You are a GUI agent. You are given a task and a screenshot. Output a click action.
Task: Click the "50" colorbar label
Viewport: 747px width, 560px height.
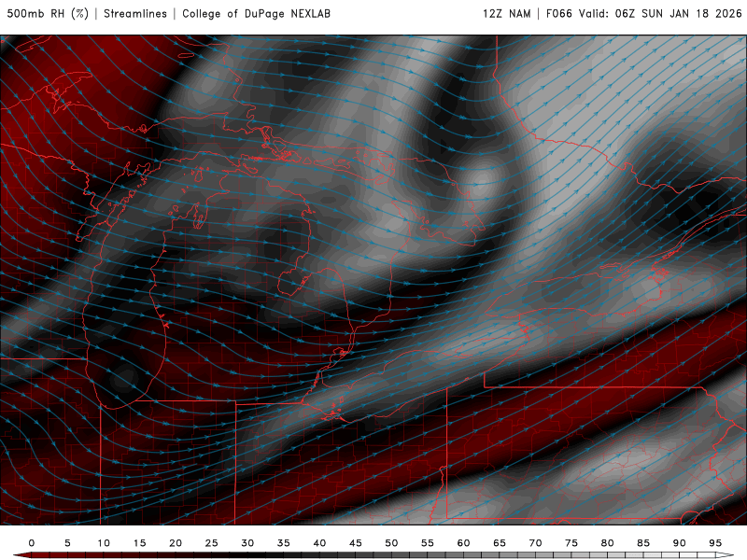[391, 543]
